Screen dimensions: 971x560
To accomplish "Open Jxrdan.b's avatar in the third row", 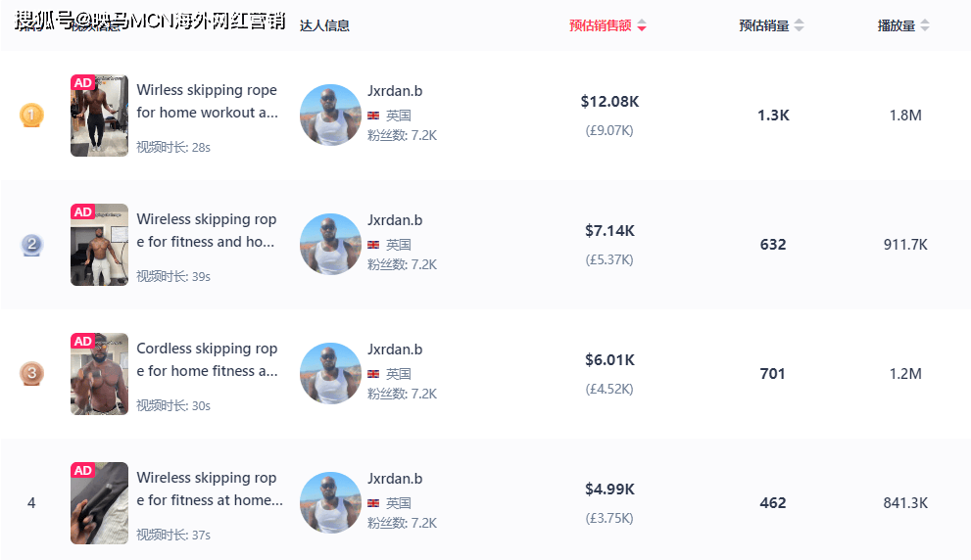I will 330,374.
